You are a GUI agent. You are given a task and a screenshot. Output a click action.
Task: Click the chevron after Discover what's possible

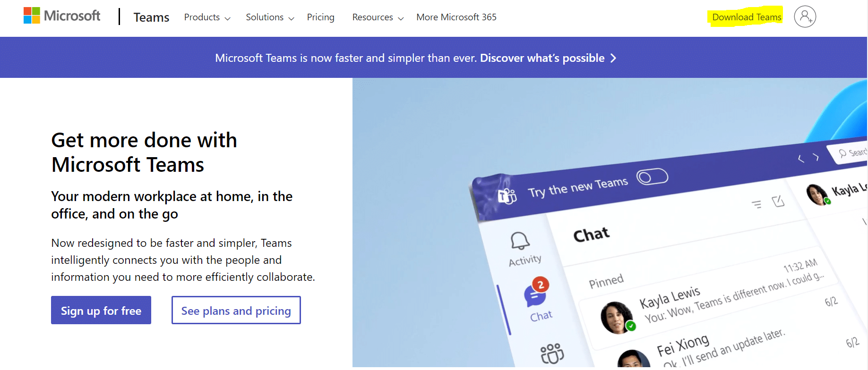[613, 58]
